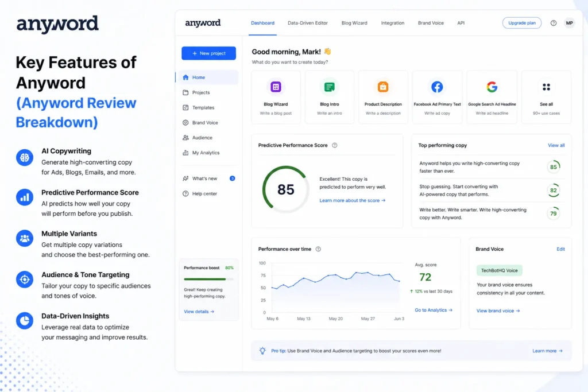588x392 pixels.
Task: Click the TechBotHQ Voice tag
Action: click(x=499, y=270)
